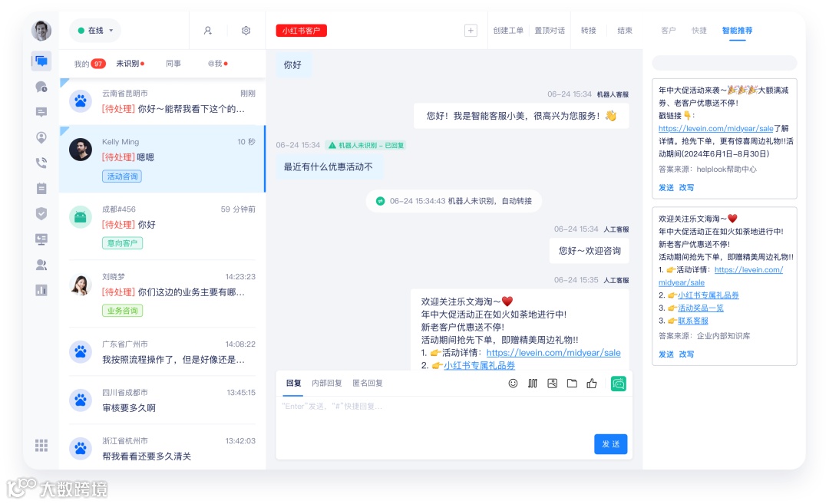The image size is (829, 504).
Task: Attach a file via folder icon
Action: (572, 384)
